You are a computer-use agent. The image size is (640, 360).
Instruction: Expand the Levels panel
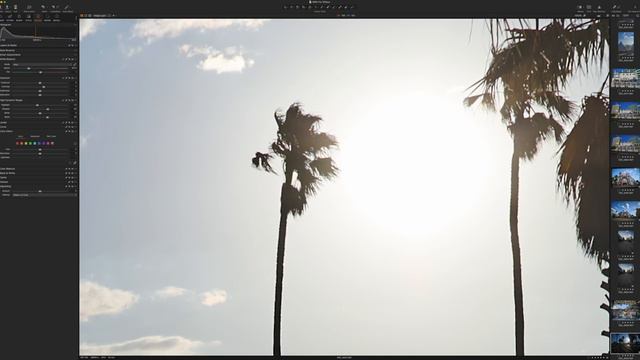(x=3, y=122)
